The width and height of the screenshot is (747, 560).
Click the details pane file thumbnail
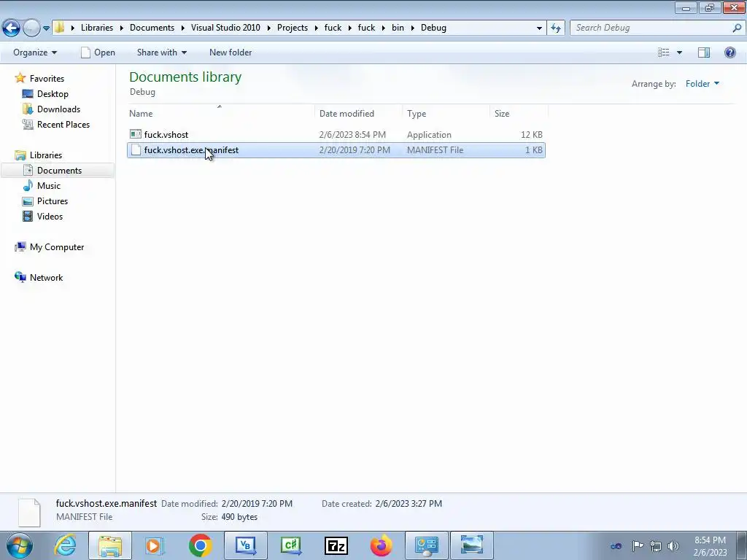coord(29,512)
